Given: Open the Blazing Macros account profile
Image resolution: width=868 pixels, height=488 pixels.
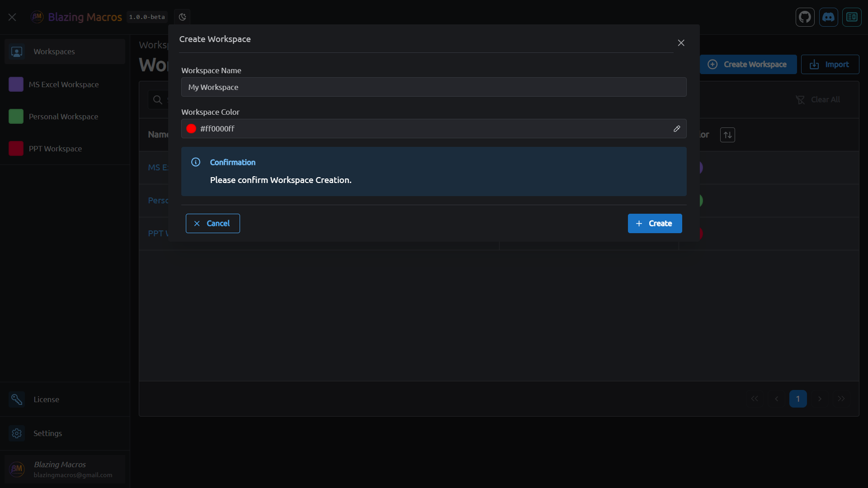Looking at the screenshot, I should [65, 469].
